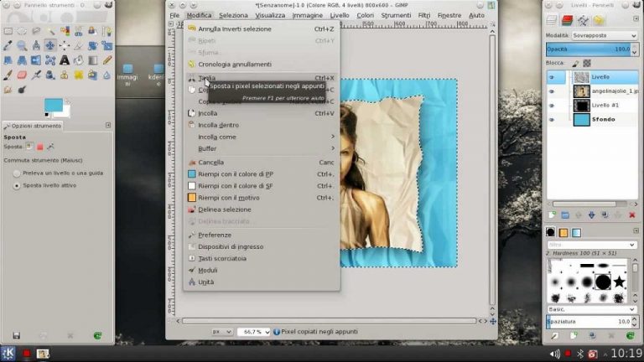644x362 pixels.
Task: Select the Rotate tool
Action: point(93,45)
